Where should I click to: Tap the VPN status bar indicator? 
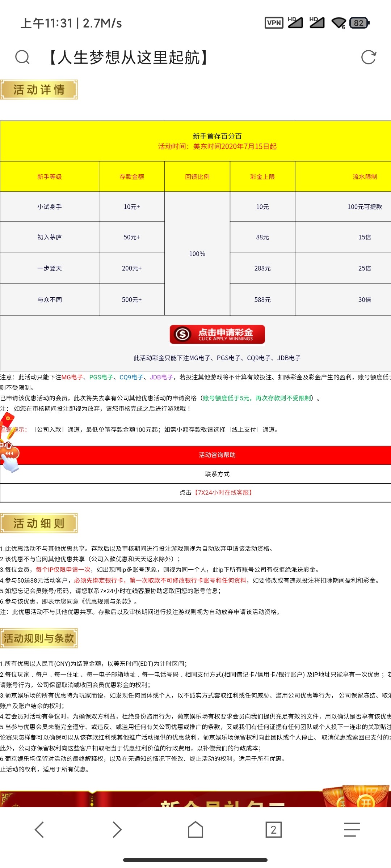tap(274, 23)
